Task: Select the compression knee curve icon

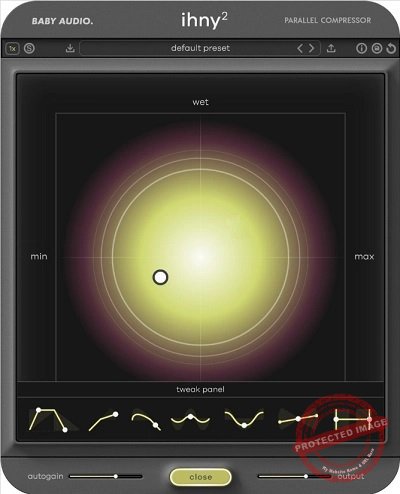Action: coord(104,421)
